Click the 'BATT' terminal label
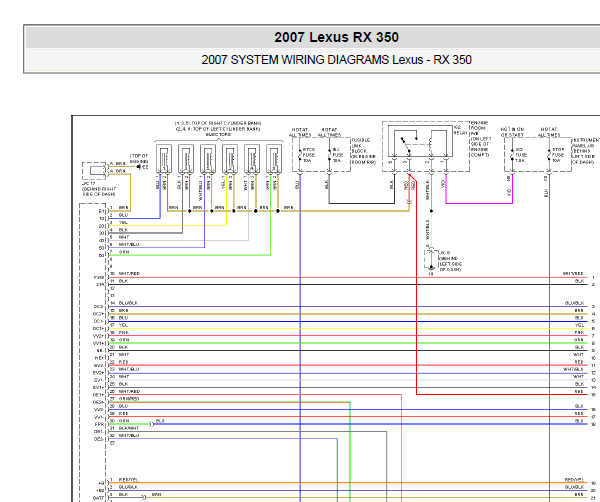600x502 pixels. [99, 498]
